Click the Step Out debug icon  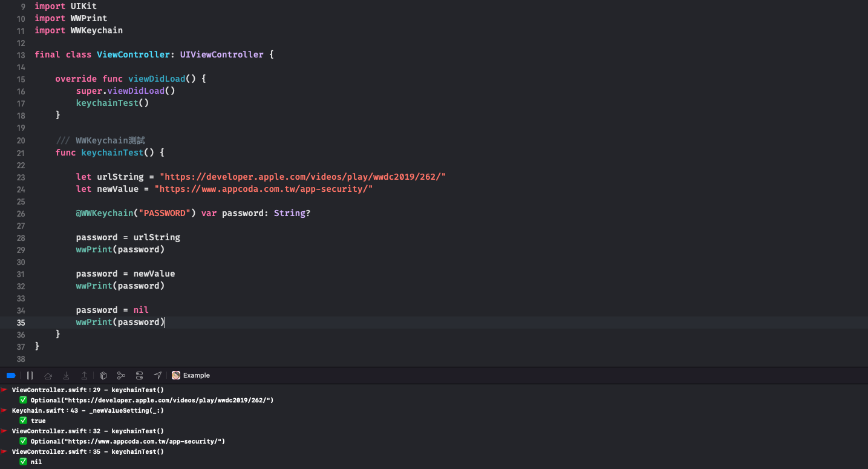click(x=85, y=375)
